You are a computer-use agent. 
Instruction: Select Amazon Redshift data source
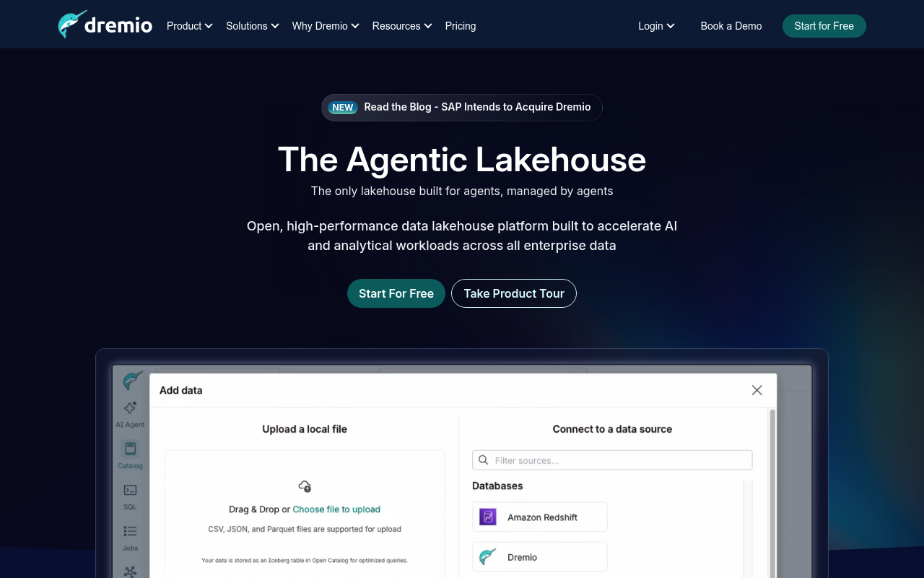point(540,517)
